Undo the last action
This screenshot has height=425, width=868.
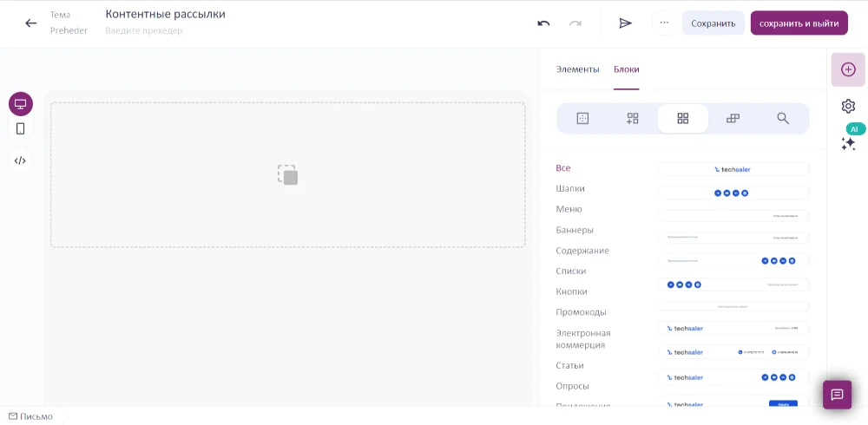(543, 23)
